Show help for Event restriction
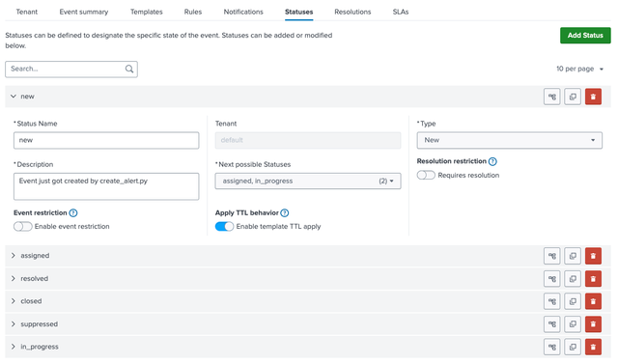618x364 pixels. [x=73, y=212]
